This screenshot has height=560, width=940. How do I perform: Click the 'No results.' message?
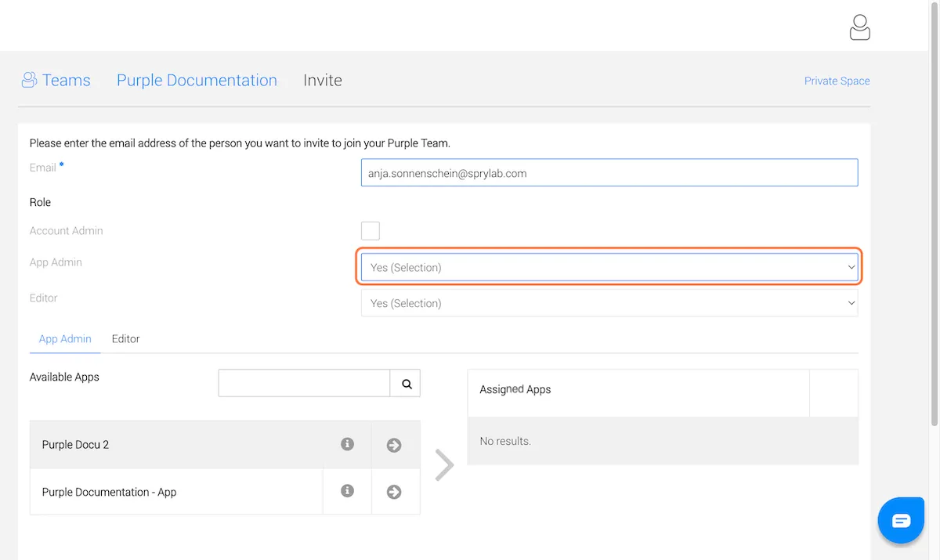coord(505,441)
